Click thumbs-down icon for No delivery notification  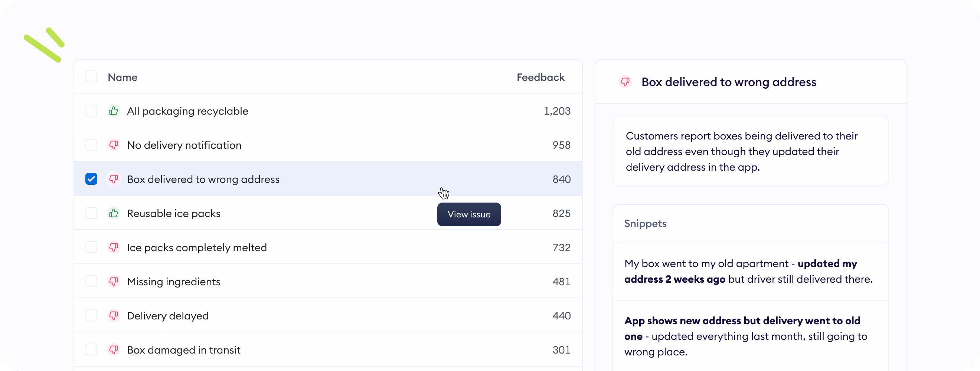point(113,145)
